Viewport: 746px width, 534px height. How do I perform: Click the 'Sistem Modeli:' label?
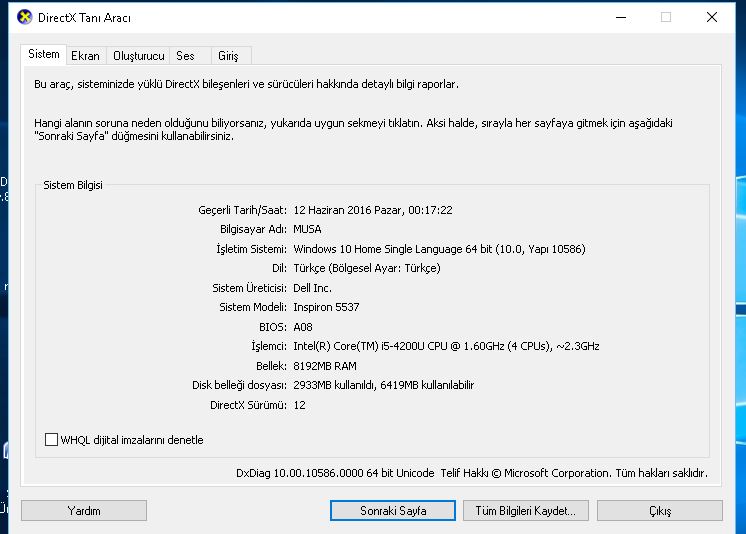point(253,307)
